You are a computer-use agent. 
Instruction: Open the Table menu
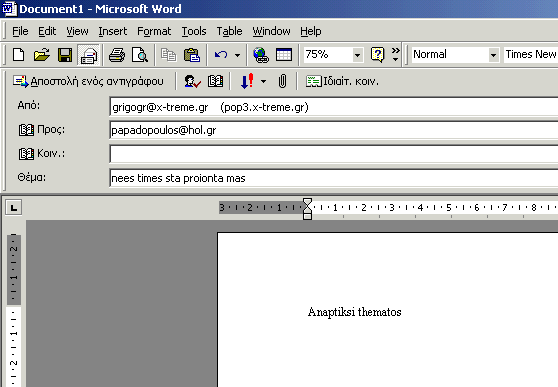(x=230, y=31)
